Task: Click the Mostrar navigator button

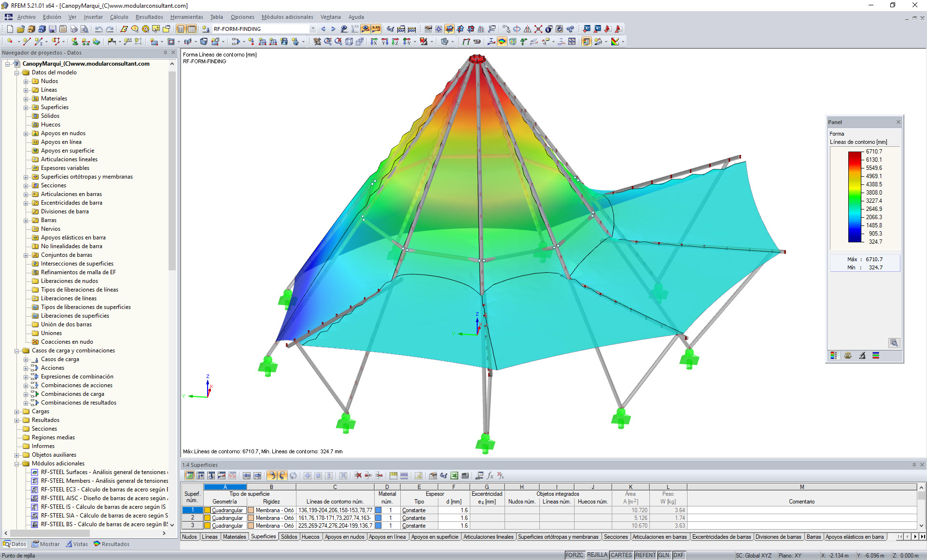Action: point(46,544)
